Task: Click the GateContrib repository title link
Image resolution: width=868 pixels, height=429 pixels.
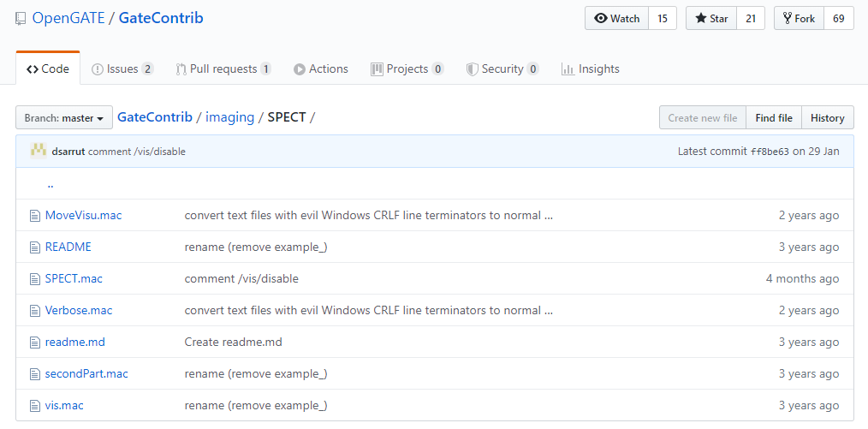Action: (161, 18)
